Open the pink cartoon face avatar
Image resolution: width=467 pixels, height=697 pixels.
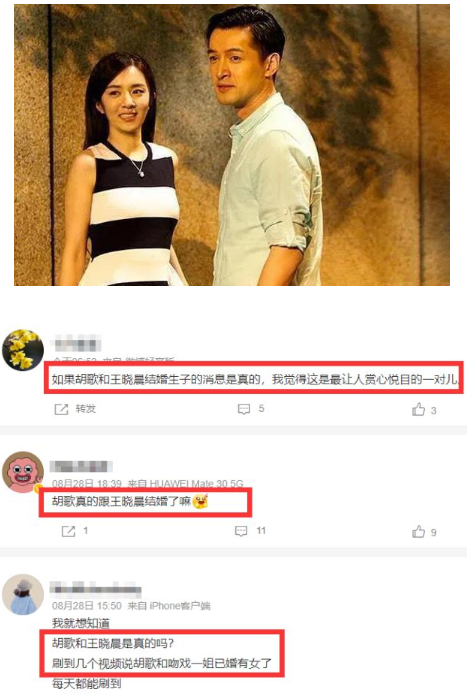coord(23,472)
